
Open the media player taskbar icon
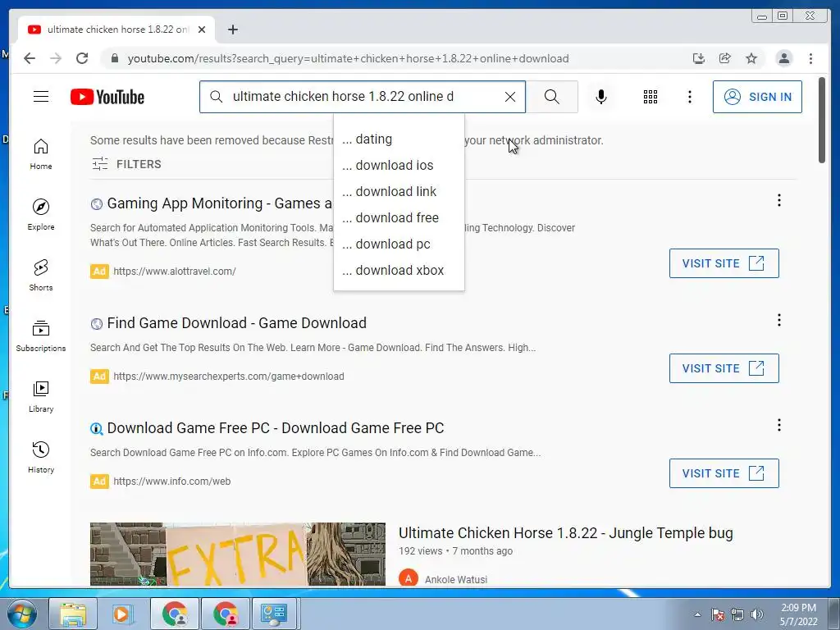point(123,614)
